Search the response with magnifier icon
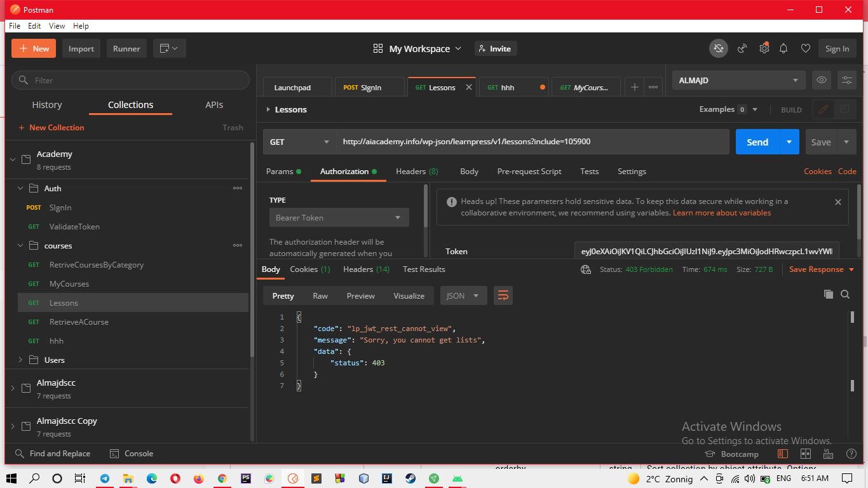This screenshot has width=868, height=488. [x=845, y=294]
